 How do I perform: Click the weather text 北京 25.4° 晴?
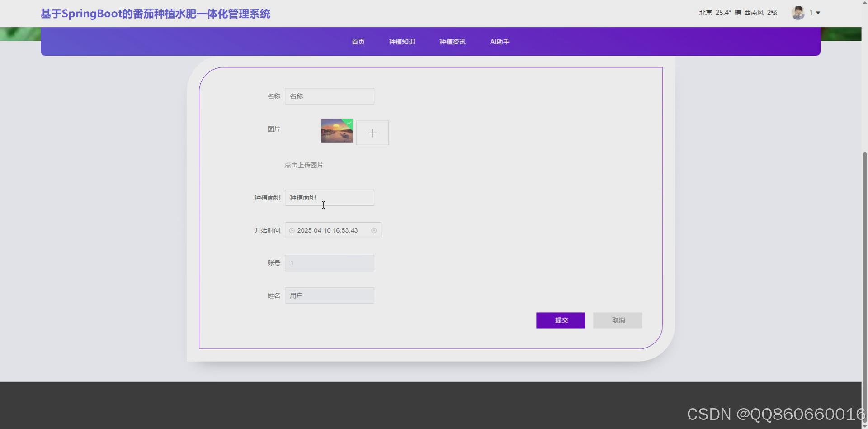pyautogui.click(x=720, y=13)
